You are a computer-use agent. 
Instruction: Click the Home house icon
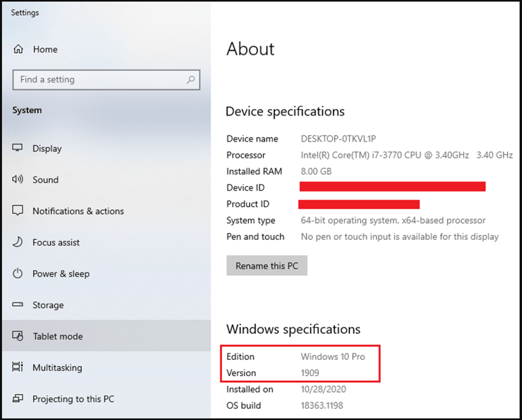point(18,49)
